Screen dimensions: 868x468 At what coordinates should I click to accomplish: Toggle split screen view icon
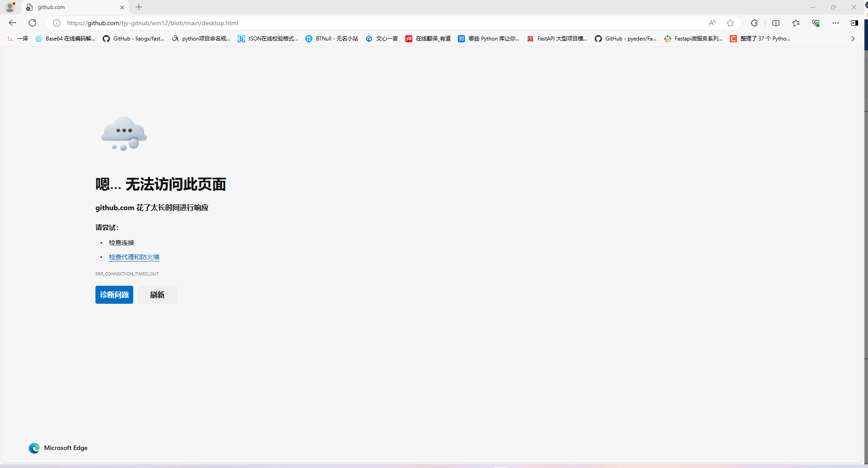776,23
